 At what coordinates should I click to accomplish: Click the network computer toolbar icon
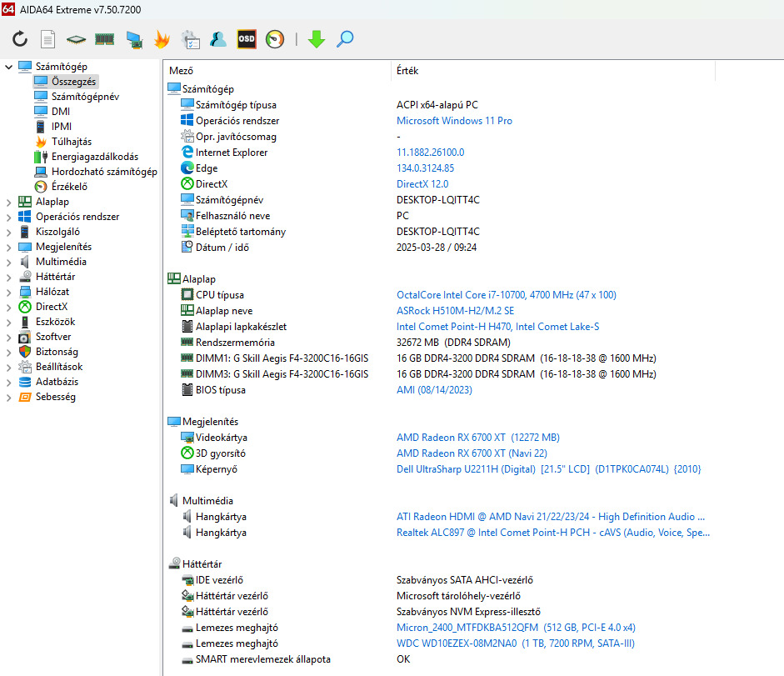point(134,39)
